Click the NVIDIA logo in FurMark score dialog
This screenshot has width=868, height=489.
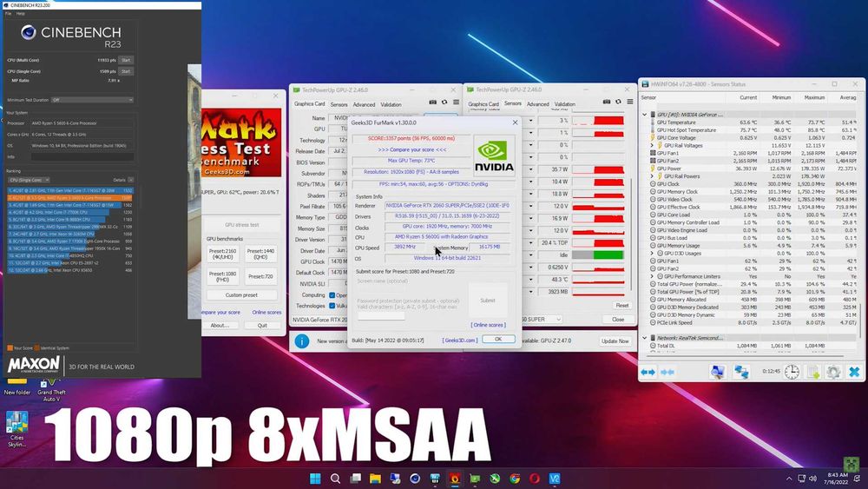coord(494,156)
